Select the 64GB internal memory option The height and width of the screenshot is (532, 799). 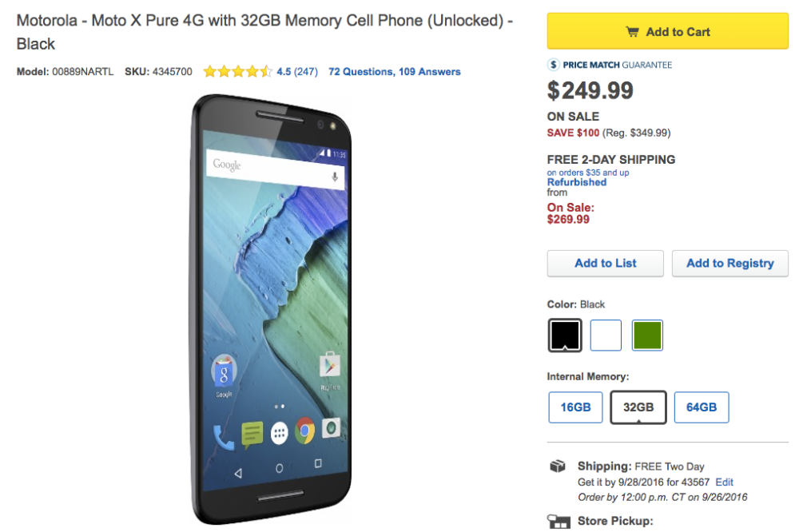(x=702, y=407)
